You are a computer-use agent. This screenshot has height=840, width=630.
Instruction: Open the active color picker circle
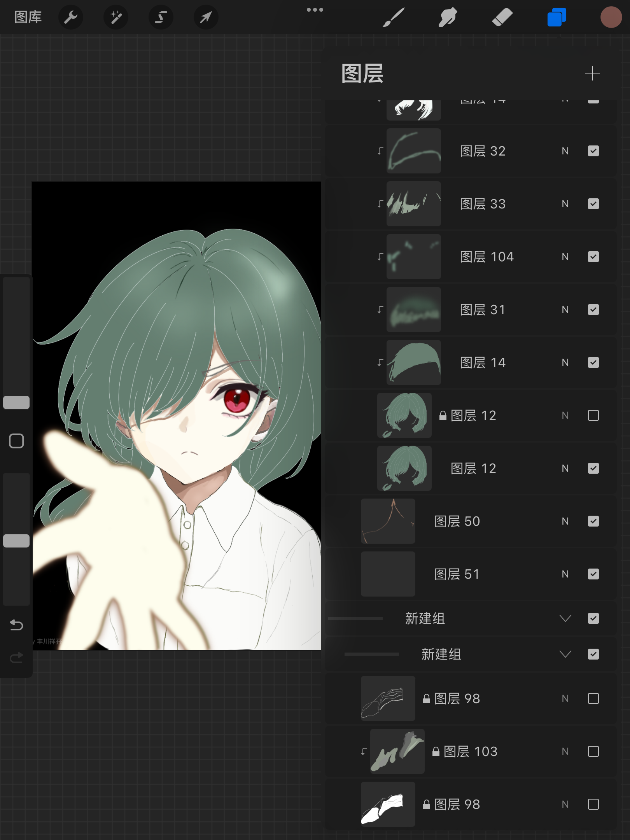coord(611,17)
